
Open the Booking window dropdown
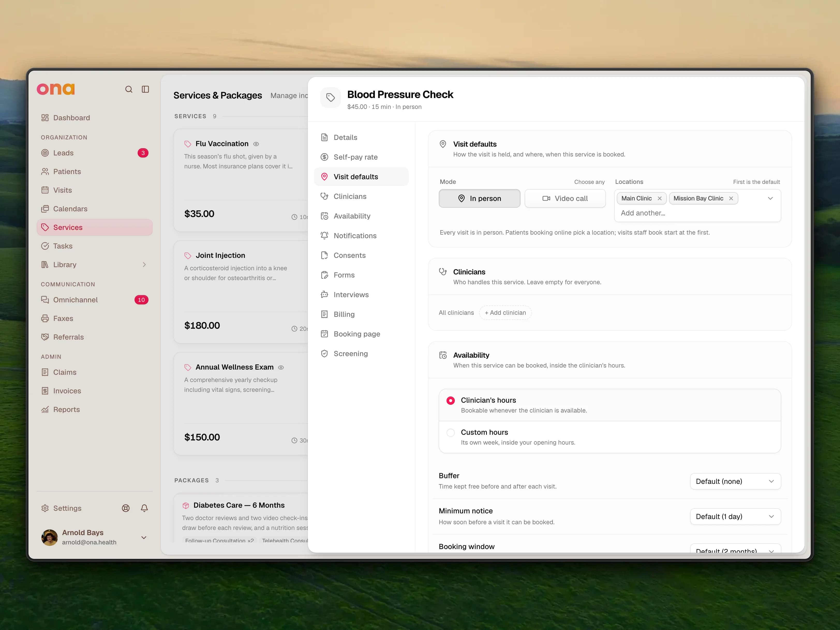click(735, 549)
